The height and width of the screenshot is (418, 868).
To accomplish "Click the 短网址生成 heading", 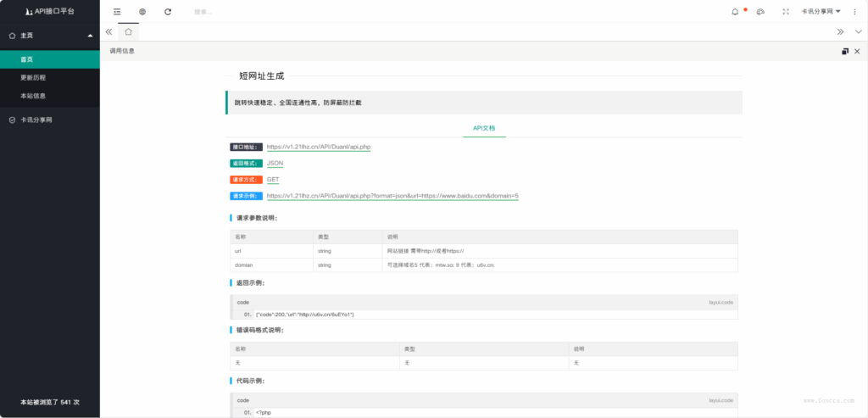I will click(262, 76).
